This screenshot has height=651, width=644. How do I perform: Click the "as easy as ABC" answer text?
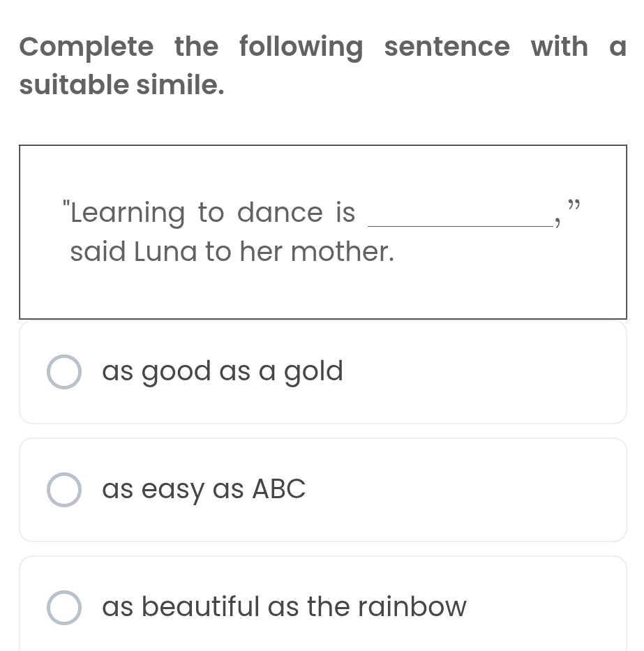[x=204, y=489]
